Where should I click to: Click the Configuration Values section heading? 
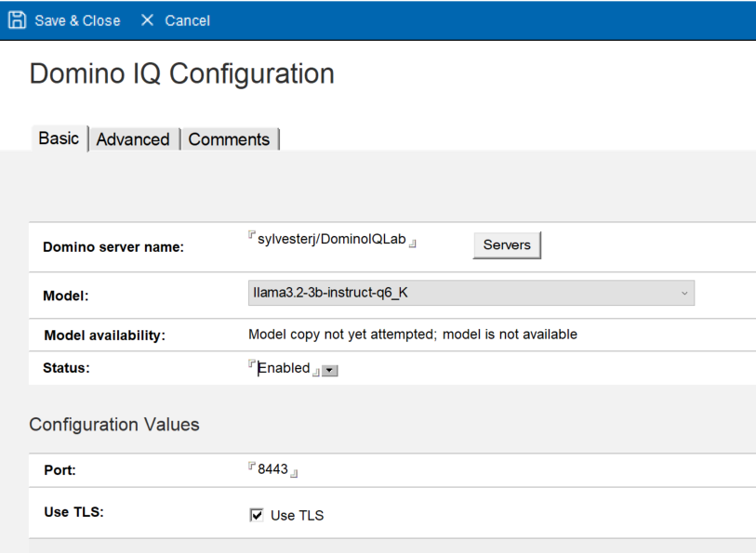(114, 425)
